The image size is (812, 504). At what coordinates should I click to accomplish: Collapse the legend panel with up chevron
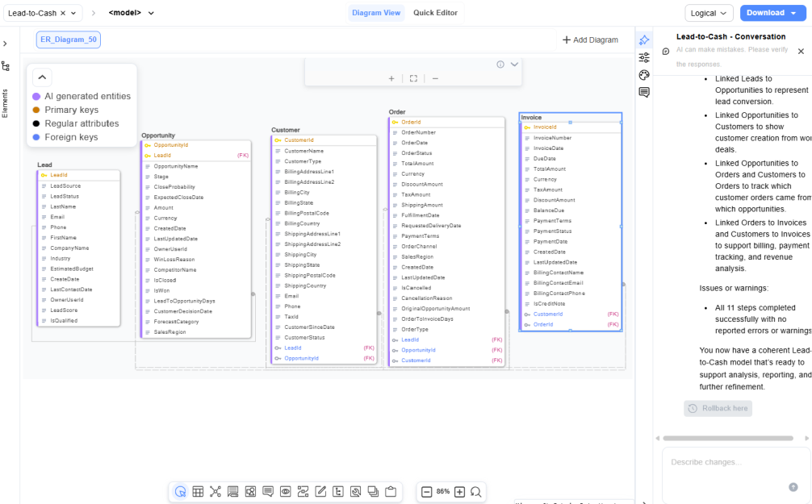click(42, 77)
